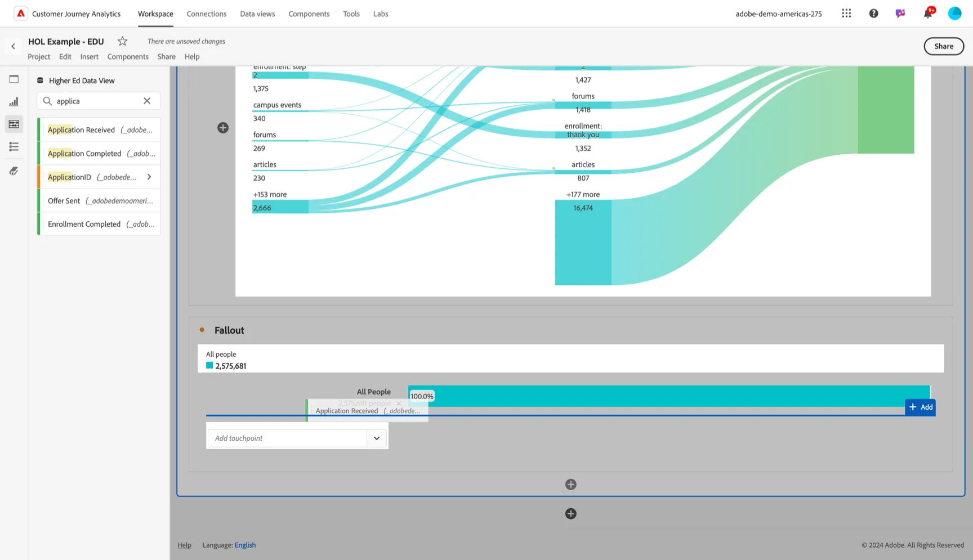The width and height of the screenshot is (973, 560).
Task: Click the component search field
Action: click(99, 101)
